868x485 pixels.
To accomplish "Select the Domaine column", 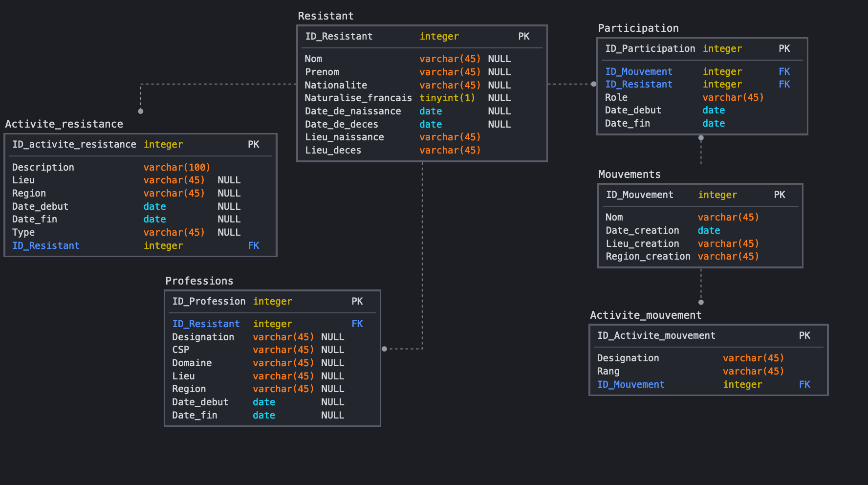I will pos(272,363).
